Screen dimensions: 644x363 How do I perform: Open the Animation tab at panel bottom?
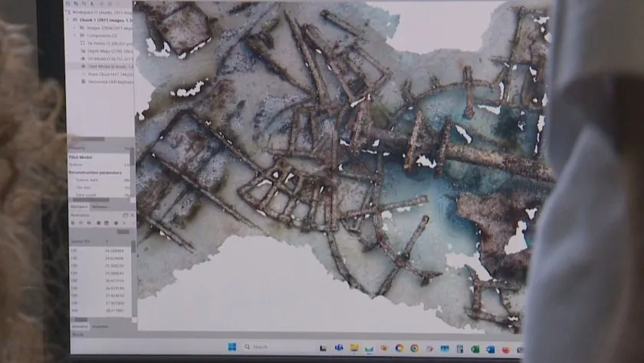tap(79, 327)
